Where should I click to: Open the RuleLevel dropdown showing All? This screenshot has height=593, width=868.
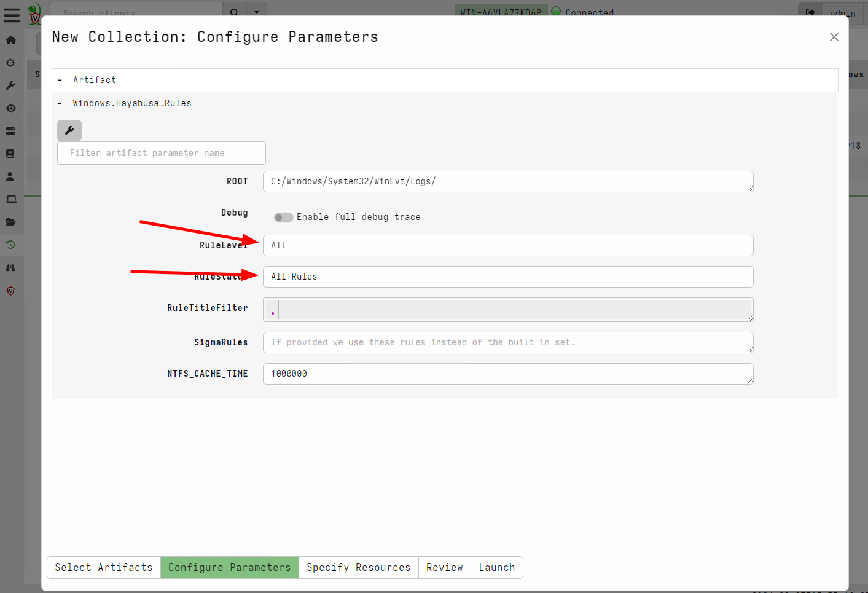click(507, 245)
